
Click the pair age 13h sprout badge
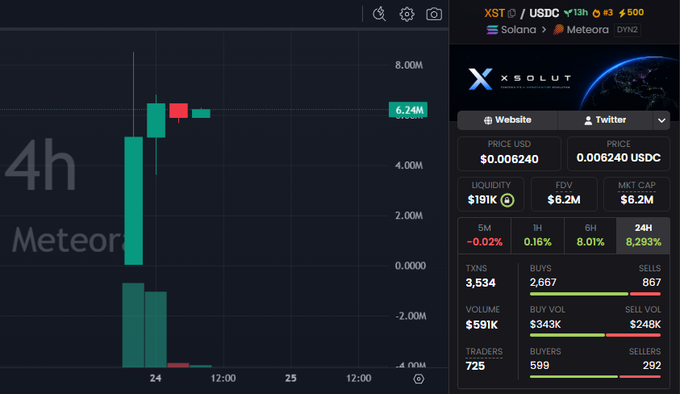click(576, 13)
